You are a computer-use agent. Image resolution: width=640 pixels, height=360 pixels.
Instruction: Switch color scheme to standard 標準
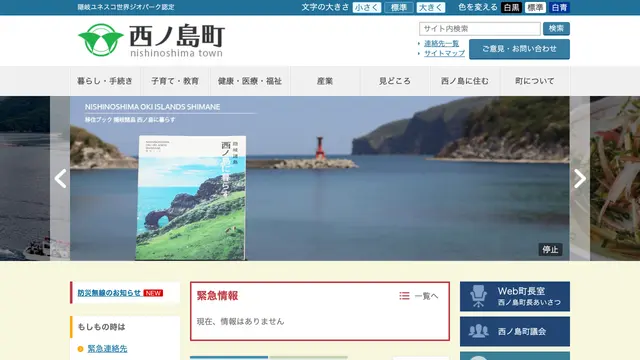535,7
